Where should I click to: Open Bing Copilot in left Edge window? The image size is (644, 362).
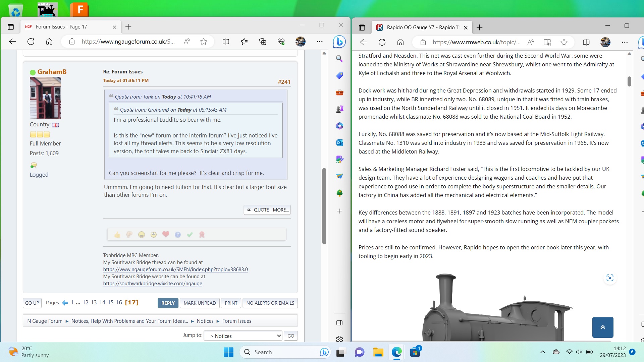click(339, 42)
